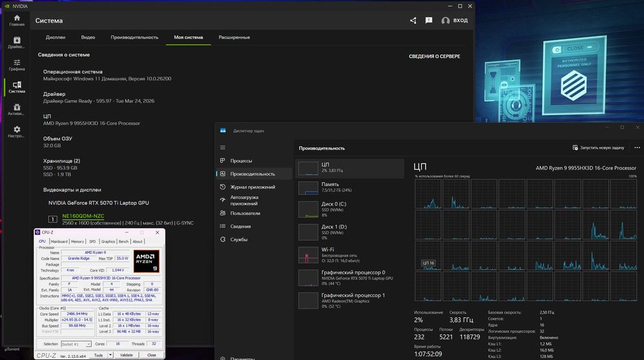Click the ЦП 16 core graph
Viewport: 644px width, 360px height.
428,256
